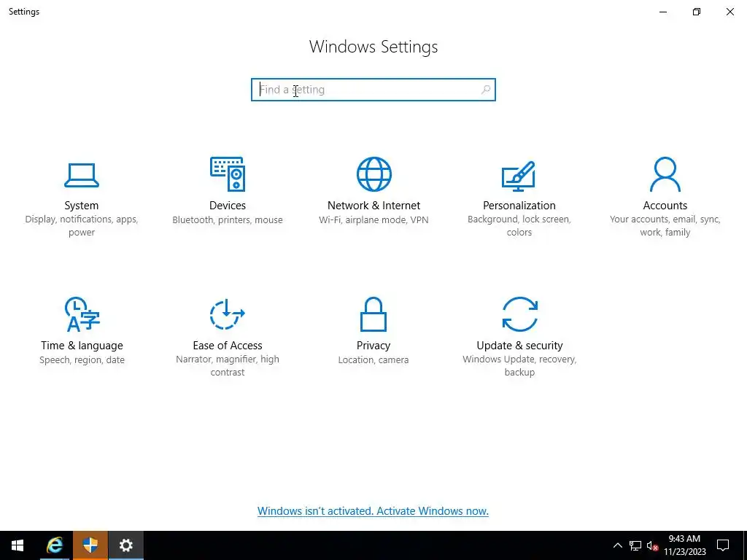Open the shield app in the taskbar
747x560 pixels.
tap(90, 545)
